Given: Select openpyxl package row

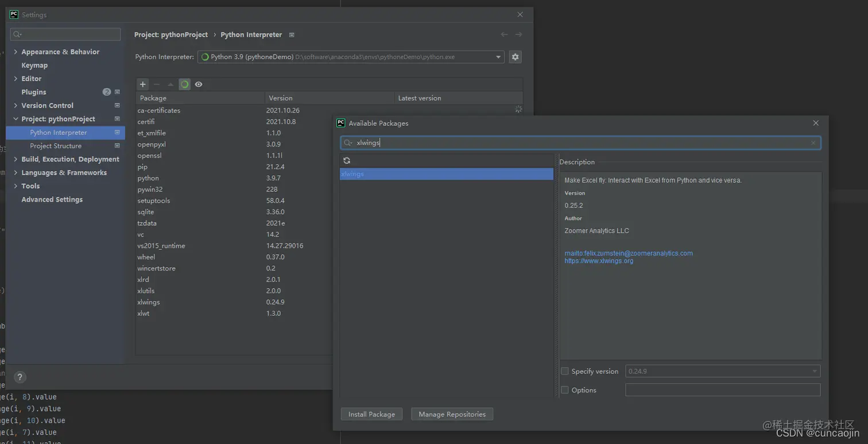Looking at the screenshot, I should (x=234, y=144).
